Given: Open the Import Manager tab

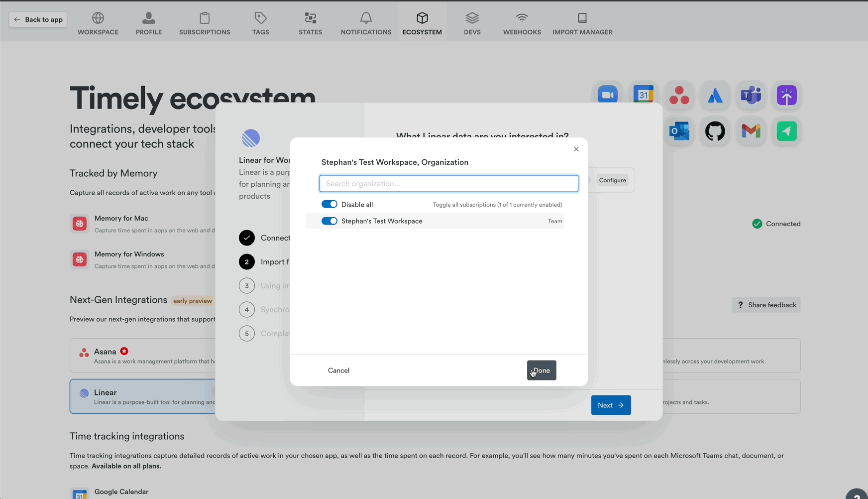Looking at the screenshot, I should click(x=582, y=22).
